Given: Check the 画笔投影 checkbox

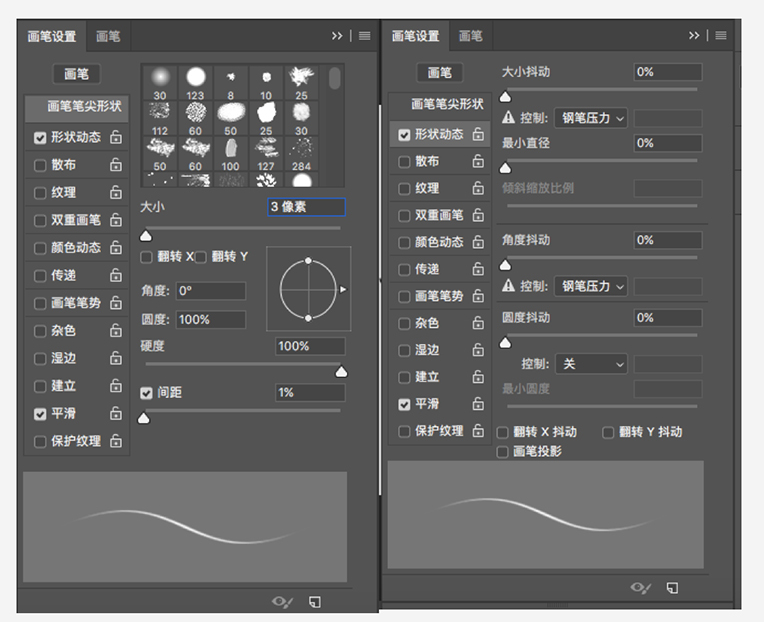Looking at the screenshot, I should (503, 452).
